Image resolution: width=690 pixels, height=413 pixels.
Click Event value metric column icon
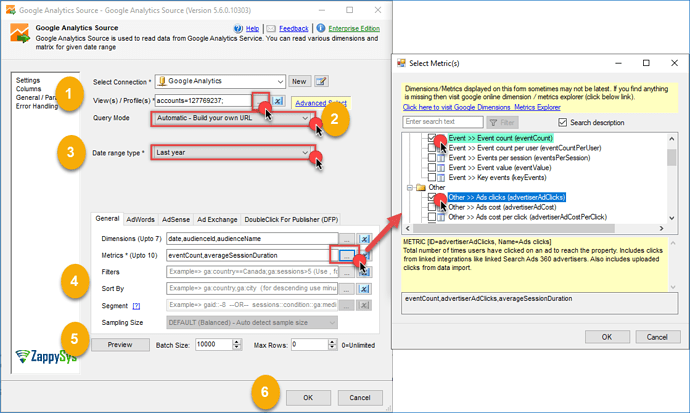point(441,168)
